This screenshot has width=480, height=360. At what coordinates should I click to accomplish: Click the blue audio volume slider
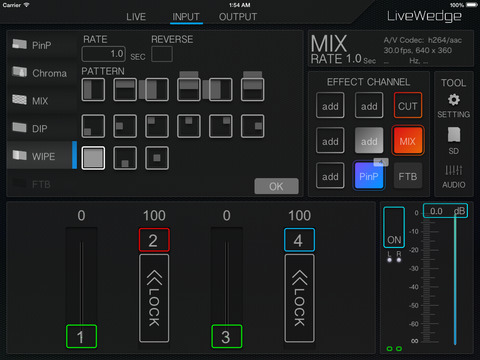pyautogui.click(x=455, y=280)
